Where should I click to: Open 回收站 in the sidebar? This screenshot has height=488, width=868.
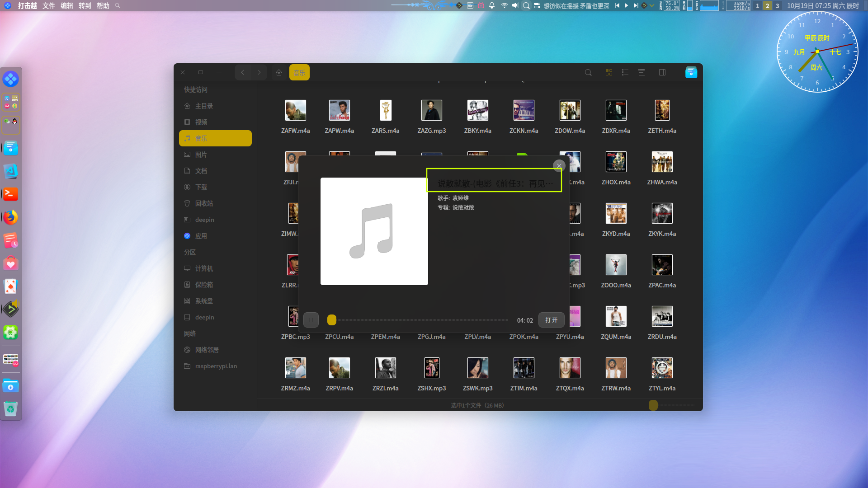tap(215, 203)
